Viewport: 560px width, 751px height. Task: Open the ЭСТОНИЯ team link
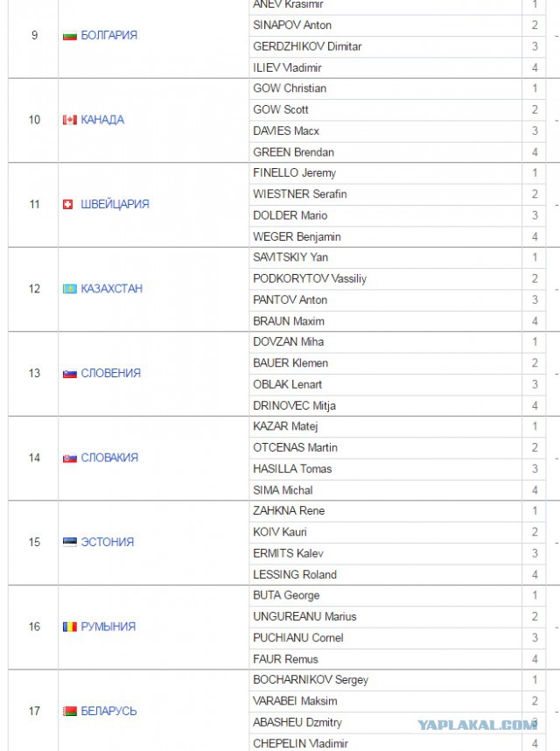108,542
